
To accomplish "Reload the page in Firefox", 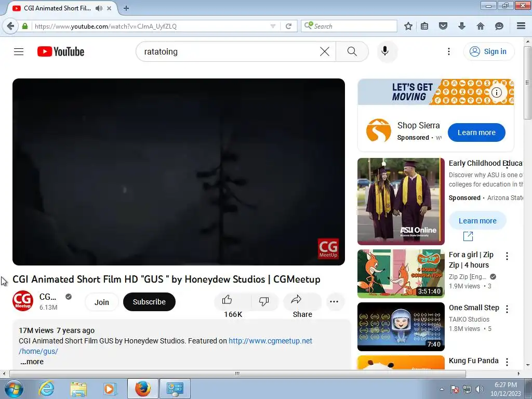I will tap(288, 26).
